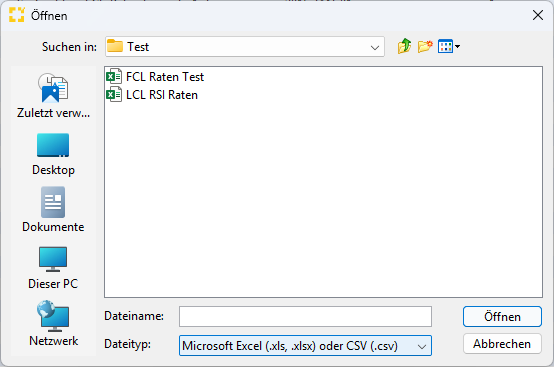Viewport: 554px width, 367px height.
Task: Browse the Netzwerk location
Action: click(x=53, y=324)
